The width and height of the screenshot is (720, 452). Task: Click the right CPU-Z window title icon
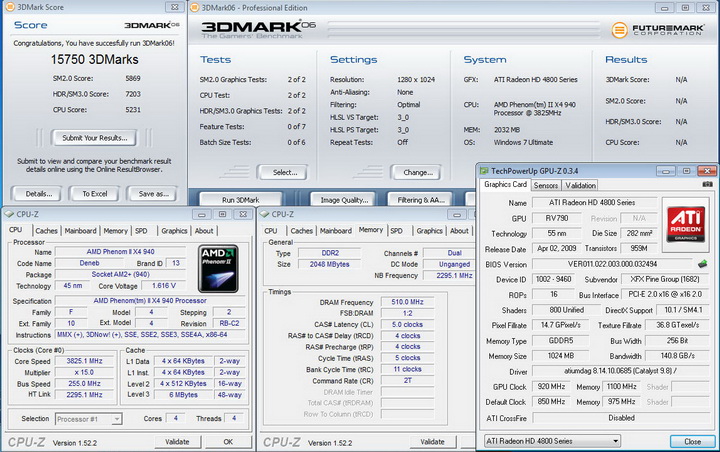point(264,214)
